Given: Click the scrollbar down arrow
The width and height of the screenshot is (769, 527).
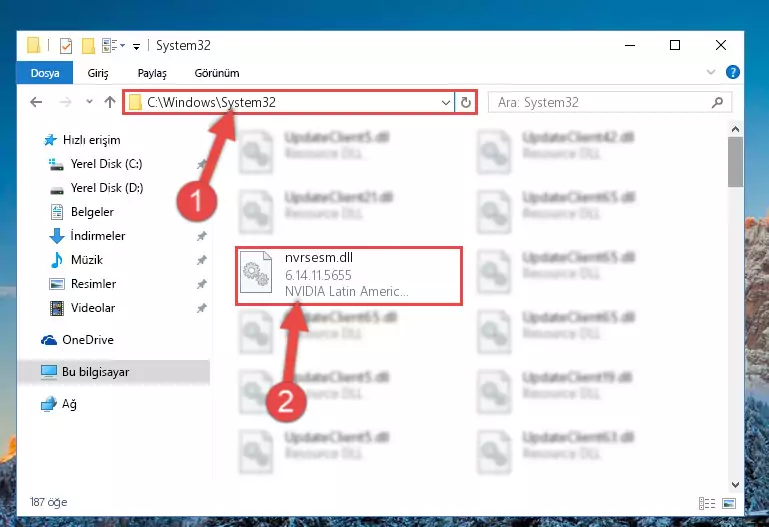Looking at the screenshot, I should [735, 485].
